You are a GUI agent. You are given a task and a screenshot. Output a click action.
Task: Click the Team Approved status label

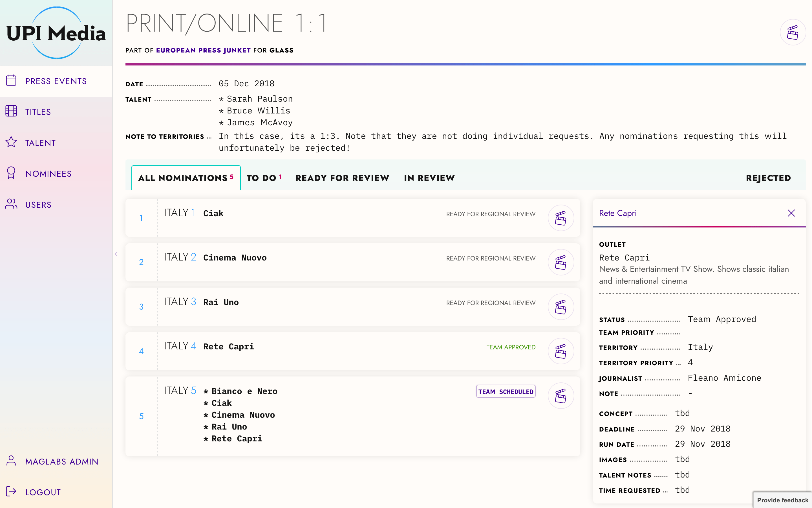pyautogui.click(x=511, y=347)
